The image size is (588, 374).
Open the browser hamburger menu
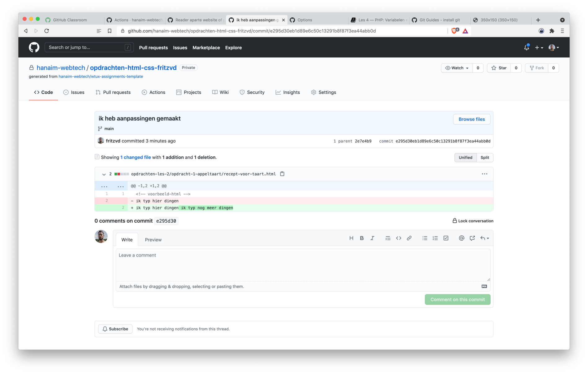tap(562, 31)
